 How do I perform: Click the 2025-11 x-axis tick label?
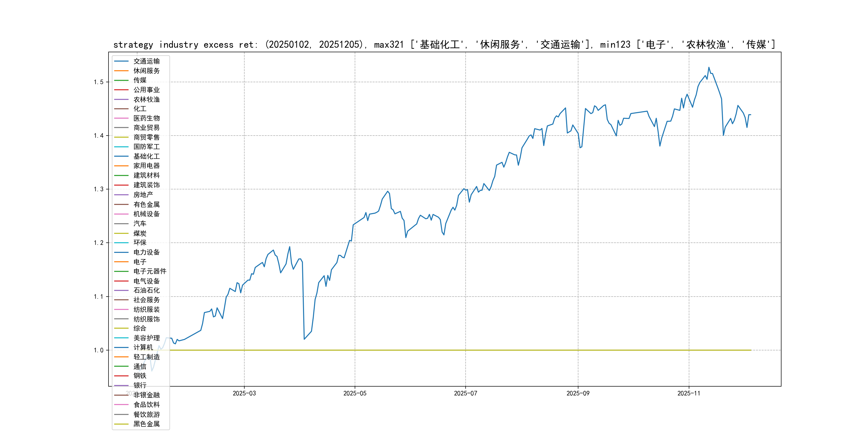pos(689,393)
